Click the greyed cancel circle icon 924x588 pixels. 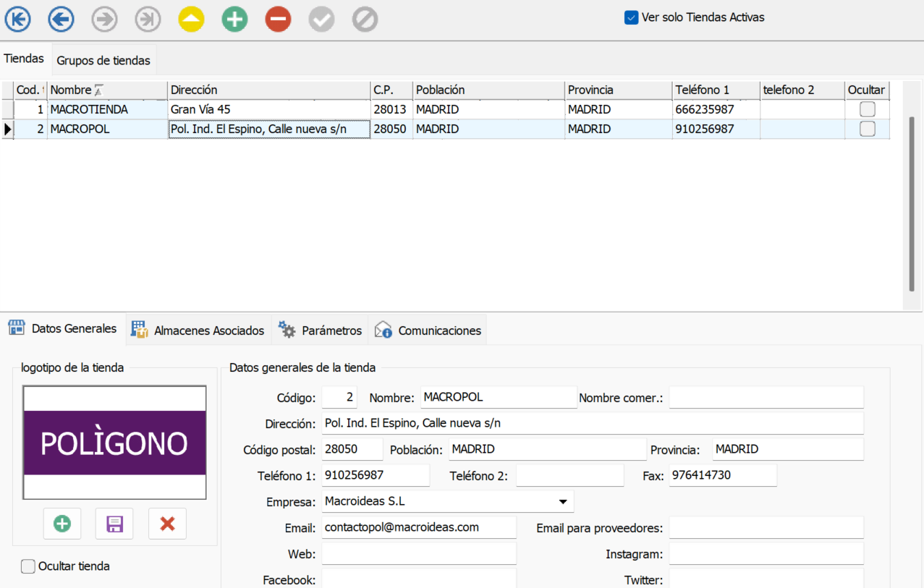[x=365, y=20]
